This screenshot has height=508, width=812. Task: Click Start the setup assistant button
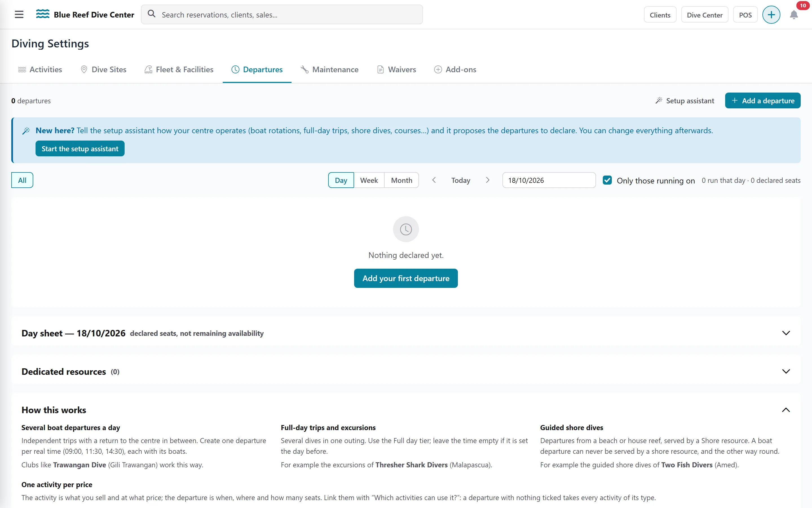(x=80, y=148)
